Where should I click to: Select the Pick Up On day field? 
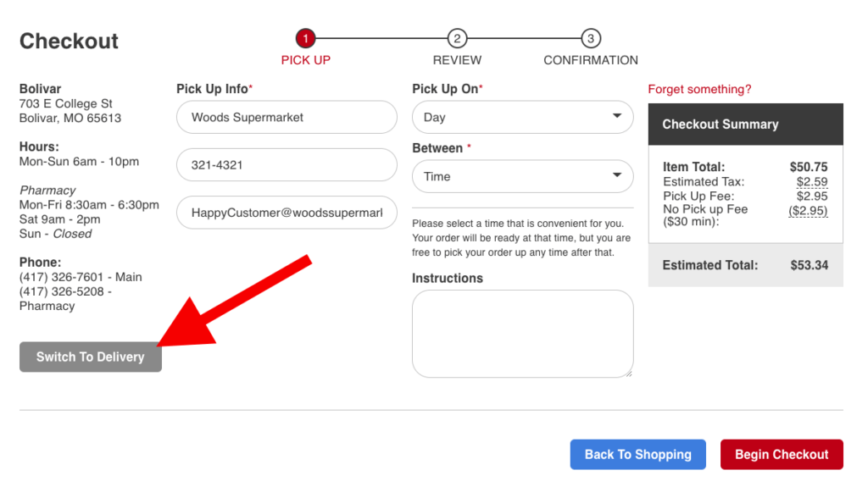tap(522, 117)
